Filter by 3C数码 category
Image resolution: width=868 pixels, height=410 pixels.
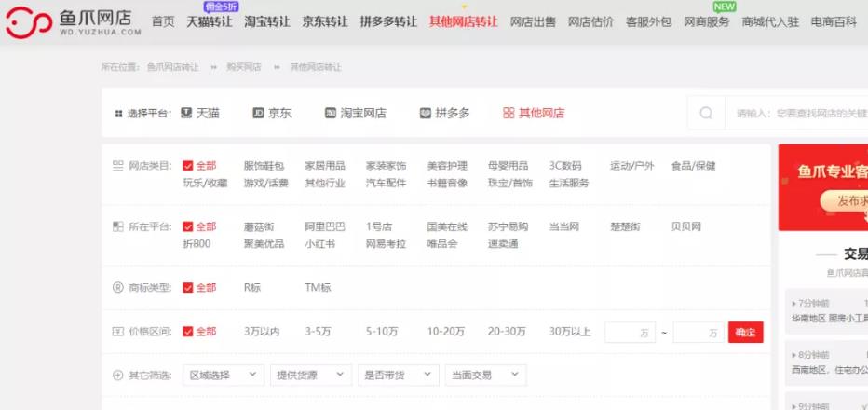565,166
